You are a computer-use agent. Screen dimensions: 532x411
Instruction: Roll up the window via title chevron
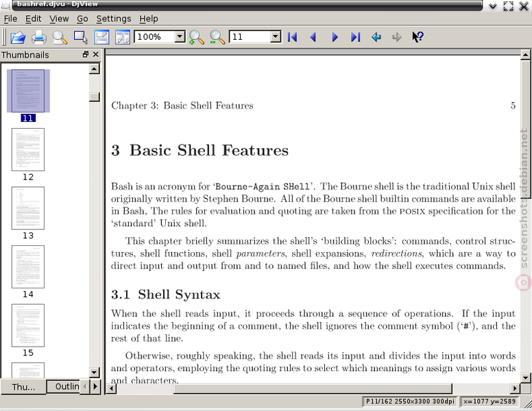click(x=493, y=6)
